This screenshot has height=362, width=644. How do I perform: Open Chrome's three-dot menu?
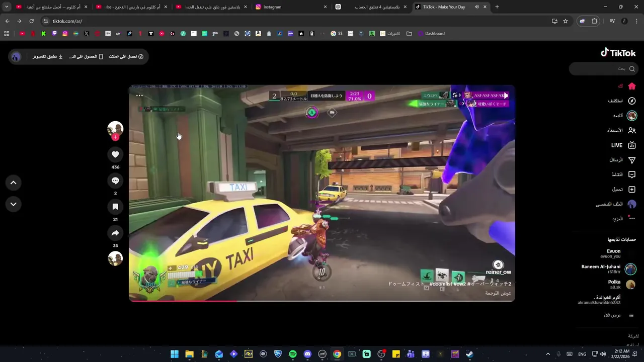pos(636,21)
